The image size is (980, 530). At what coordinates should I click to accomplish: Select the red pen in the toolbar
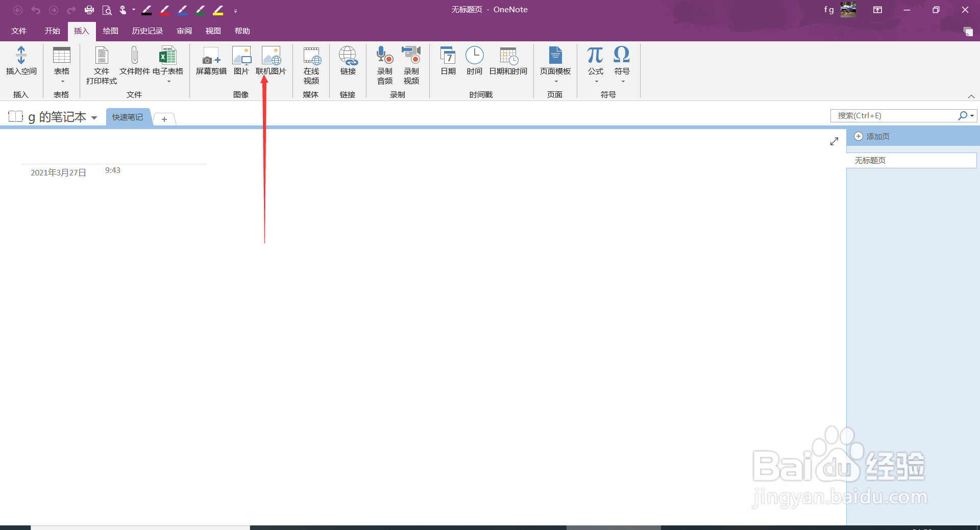pos(164,10)
